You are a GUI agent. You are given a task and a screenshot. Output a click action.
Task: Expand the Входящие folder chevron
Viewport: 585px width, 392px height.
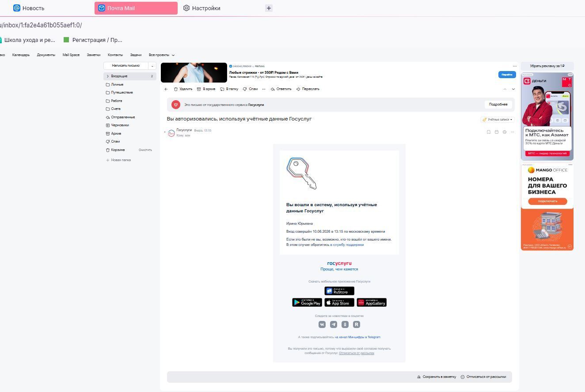tap(107, 76)
